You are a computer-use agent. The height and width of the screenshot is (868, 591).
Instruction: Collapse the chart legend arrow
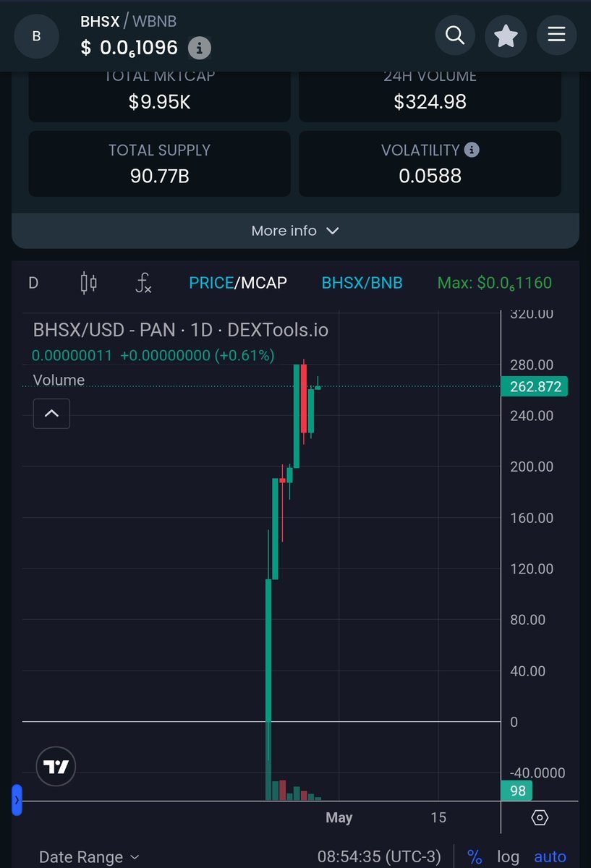[51, 414]
